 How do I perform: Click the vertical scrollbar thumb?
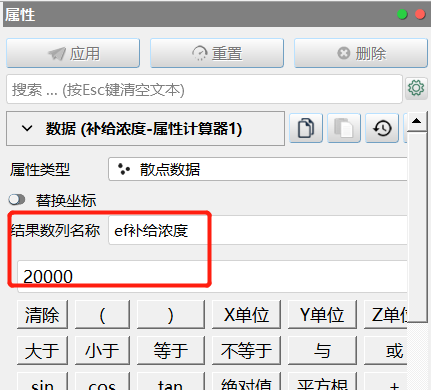coord(417,227)
